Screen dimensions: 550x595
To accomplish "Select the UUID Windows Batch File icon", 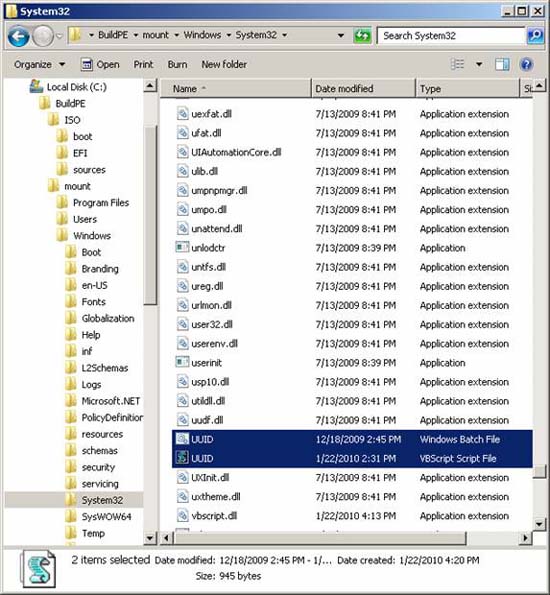I will pos(182,439).
